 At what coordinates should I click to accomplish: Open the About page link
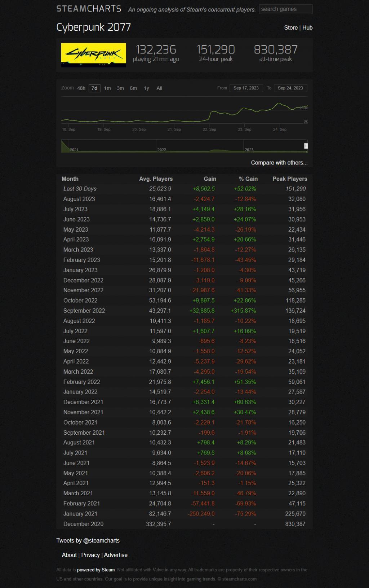69,555
